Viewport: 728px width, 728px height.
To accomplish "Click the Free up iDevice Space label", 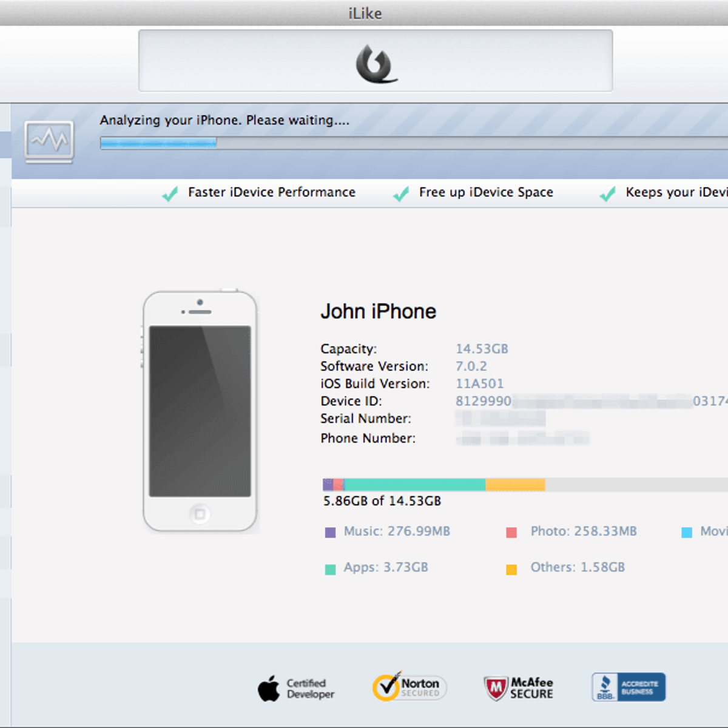I will coord(486,192).
